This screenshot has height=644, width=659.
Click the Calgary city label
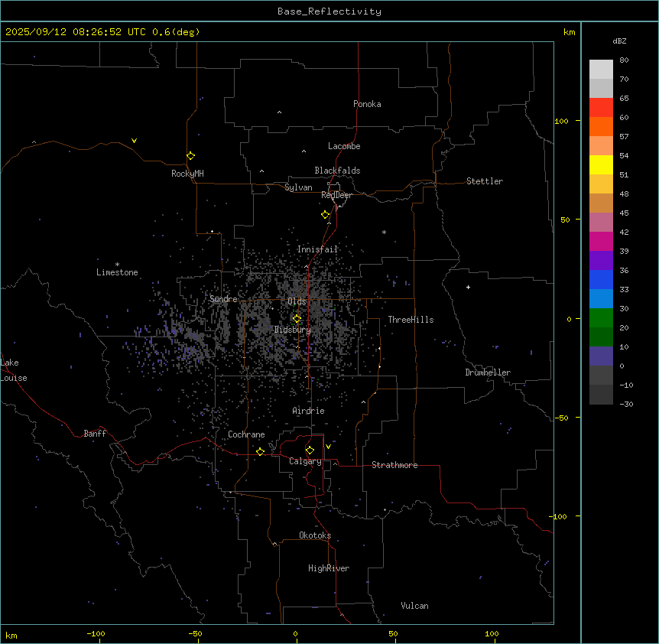click(305, 461)
